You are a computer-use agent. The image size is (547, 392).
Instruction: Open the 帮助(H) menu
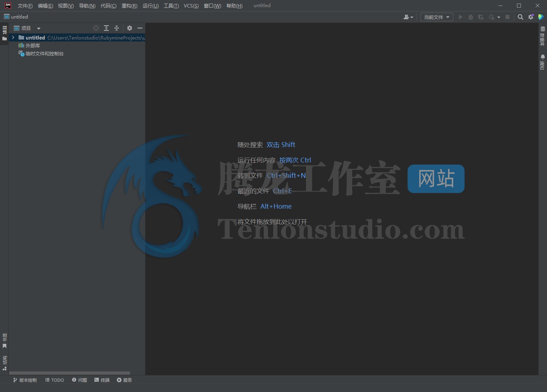[x=234, y=6]
